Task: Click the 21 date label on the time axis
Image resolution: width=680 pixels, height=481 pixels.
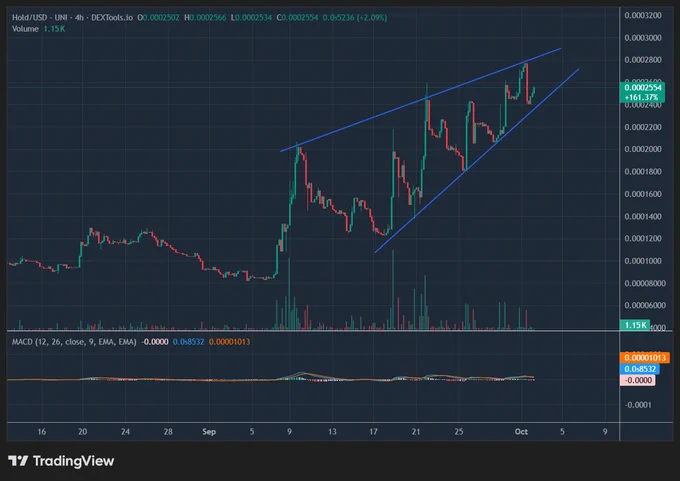Action: (416, 432)
